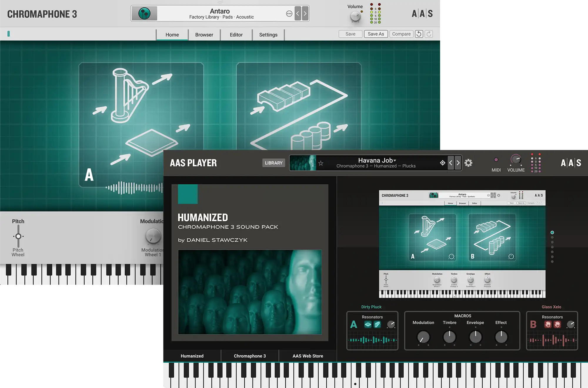Viewport: 588px width, 388px height.
Task: Click the Volume knob in Chromaphone 3
Action: point(356,16)
